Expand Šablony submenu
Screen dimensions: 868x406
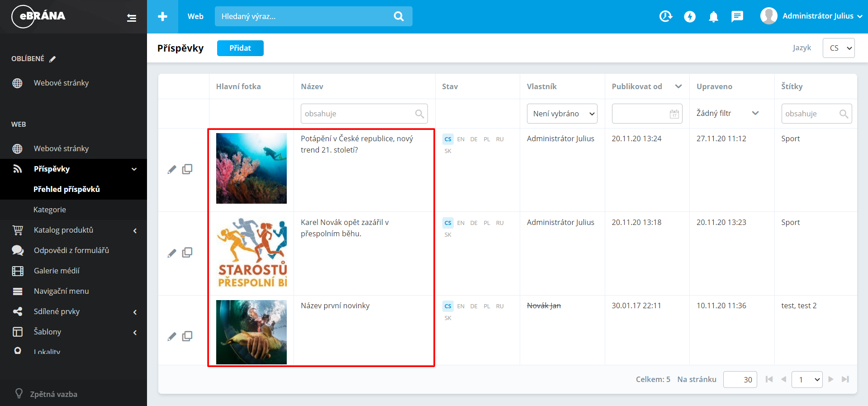[135, 333]
